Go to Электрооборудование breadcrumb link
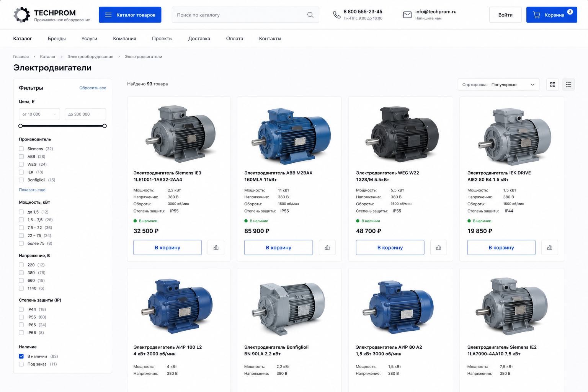The height and width of the screenshot is (392, 588). click(x=90, y=57)
